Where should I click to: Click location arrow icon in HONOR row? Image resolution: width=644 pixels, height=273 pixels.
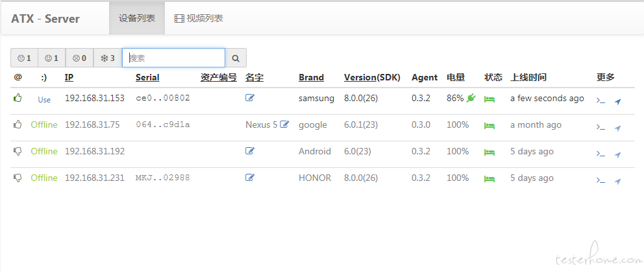click(617, 181)
